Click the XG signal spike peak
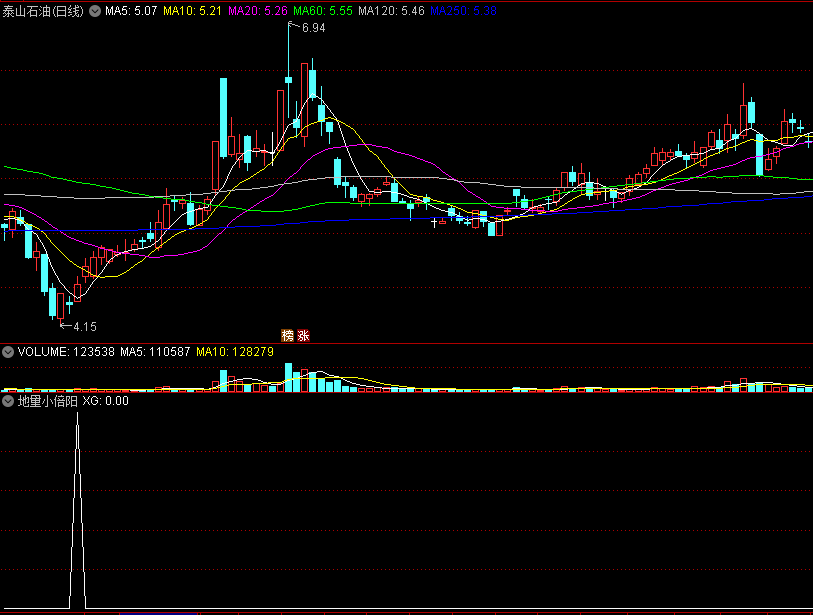Screen dimensions: 813x615 coord(78,414)
